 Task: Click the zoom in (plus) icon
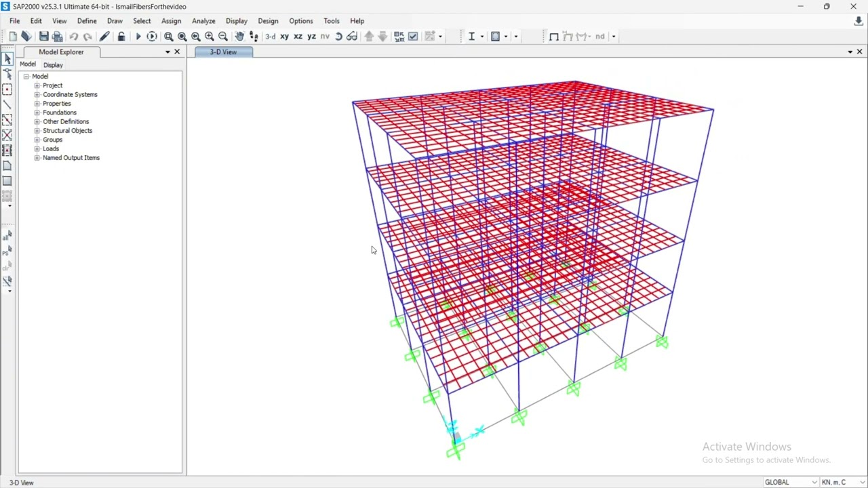pyautogui.click(x=210, y=37)
